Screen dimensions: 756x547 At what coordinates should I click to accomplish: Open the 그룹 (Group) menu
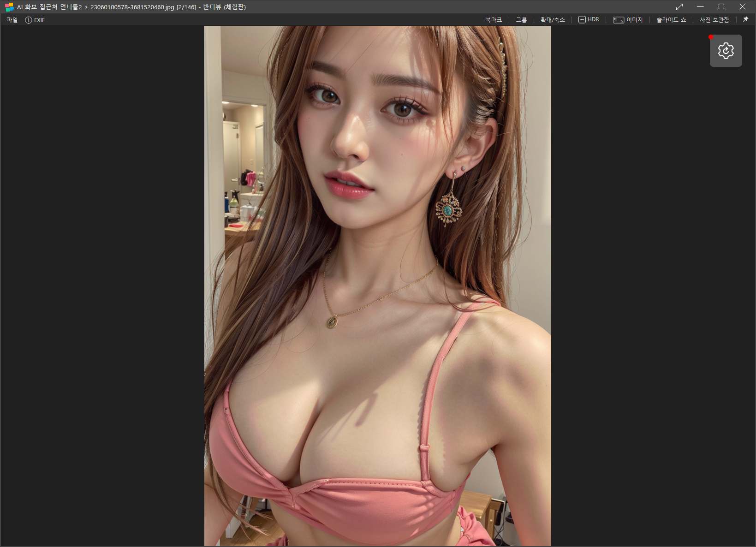(x=521, y=20)
